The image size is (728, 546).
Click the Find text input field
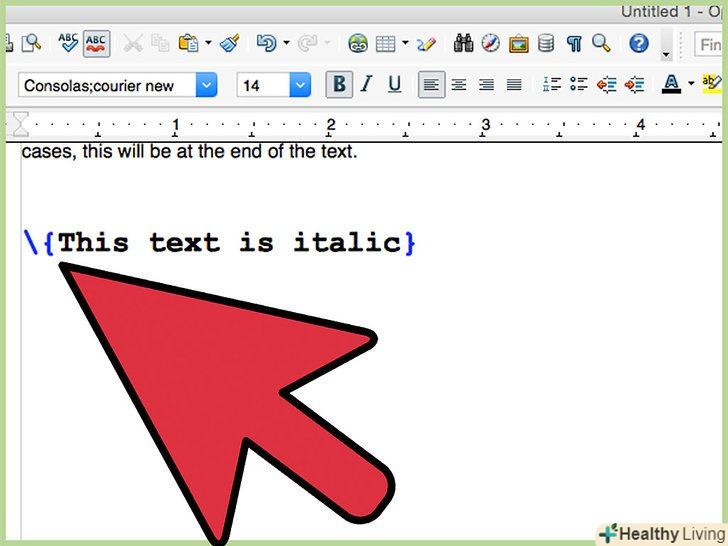point(710,43)
